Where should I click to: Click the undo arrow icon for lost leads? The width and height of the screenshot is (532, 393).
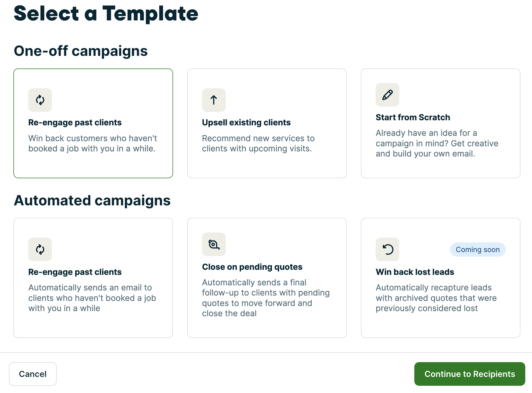point(387,249)
